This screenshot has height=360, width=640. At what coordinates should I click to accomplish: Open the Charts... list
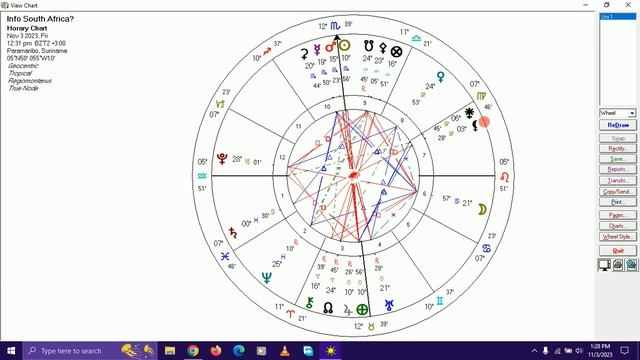618,226
